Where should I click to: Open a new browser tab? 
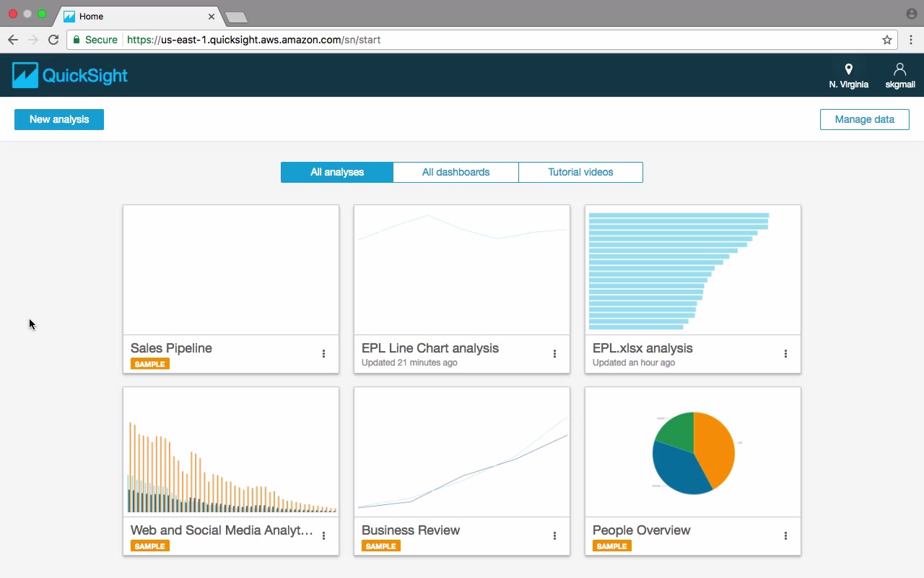(236, 17)
